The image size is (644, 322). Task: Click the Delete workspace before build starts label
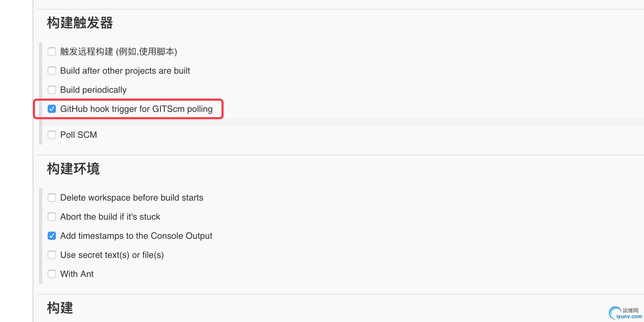[132, 197]
